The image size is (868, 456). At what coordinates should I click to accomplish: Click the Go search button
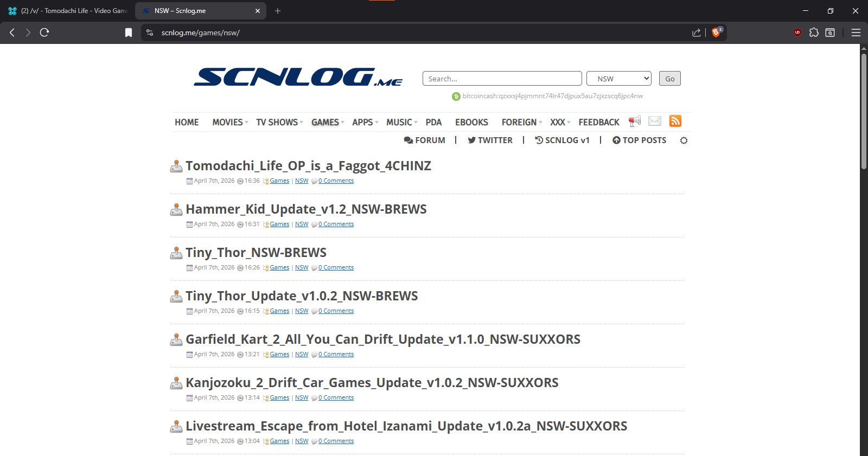(670, 79)
